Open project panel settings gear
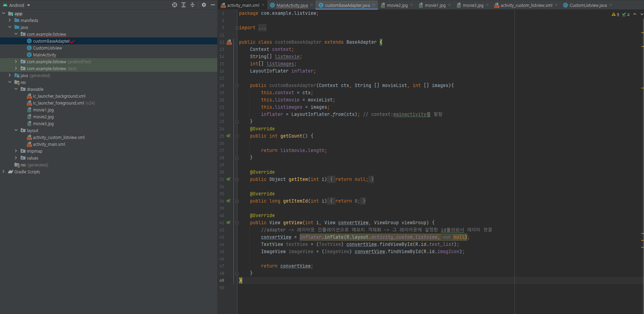The width and height of the screenshot is (644, 314). tap(204, 5)
